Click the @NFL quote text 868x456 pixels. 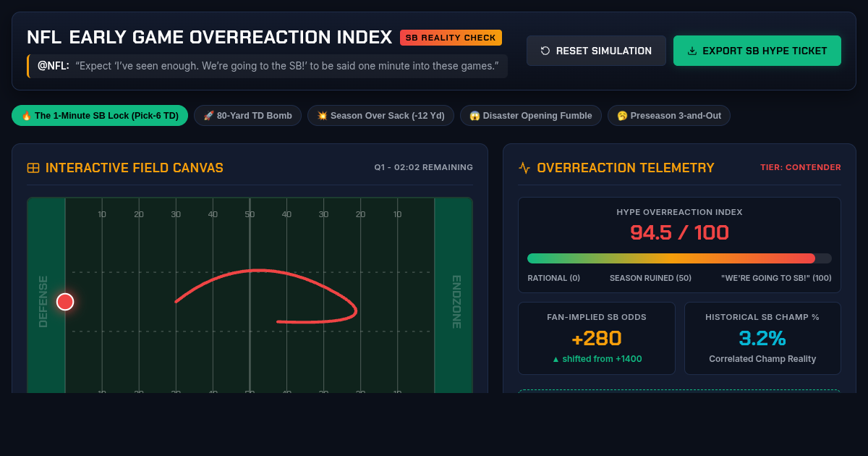[268, 66]
